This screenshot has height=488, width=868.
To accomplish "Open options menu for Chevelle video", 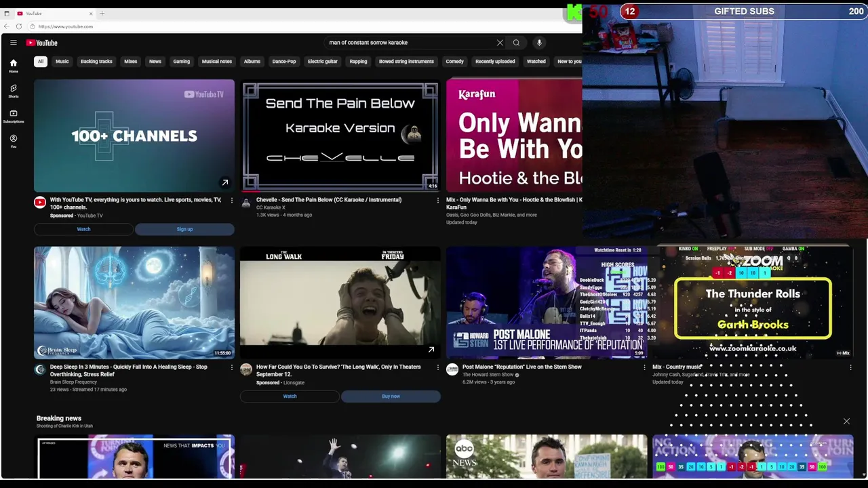I will click(437, 200).
